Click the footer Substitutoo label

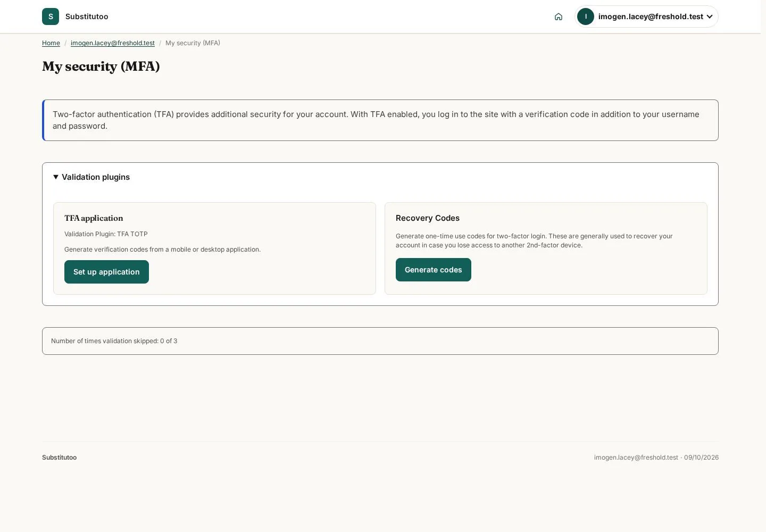[x=60, y=458]
